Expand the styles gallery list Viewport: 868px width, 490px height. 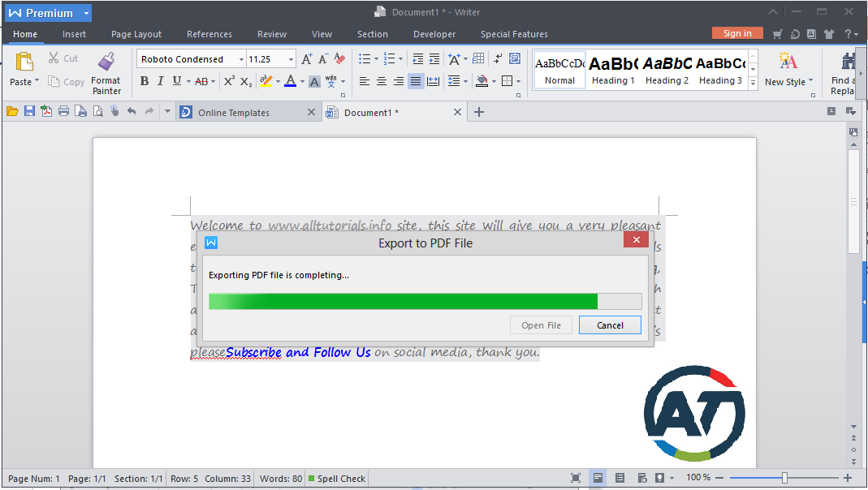tap(753, 83)
